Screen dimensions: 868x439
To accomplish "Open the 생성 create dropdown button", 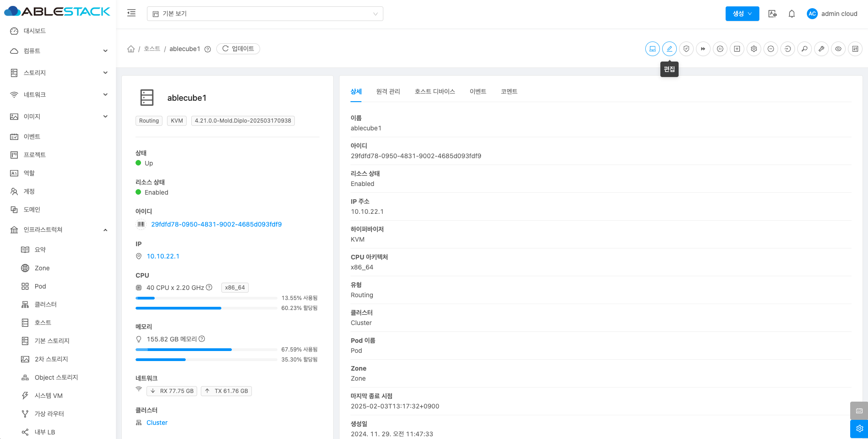I will click(742, 14).
